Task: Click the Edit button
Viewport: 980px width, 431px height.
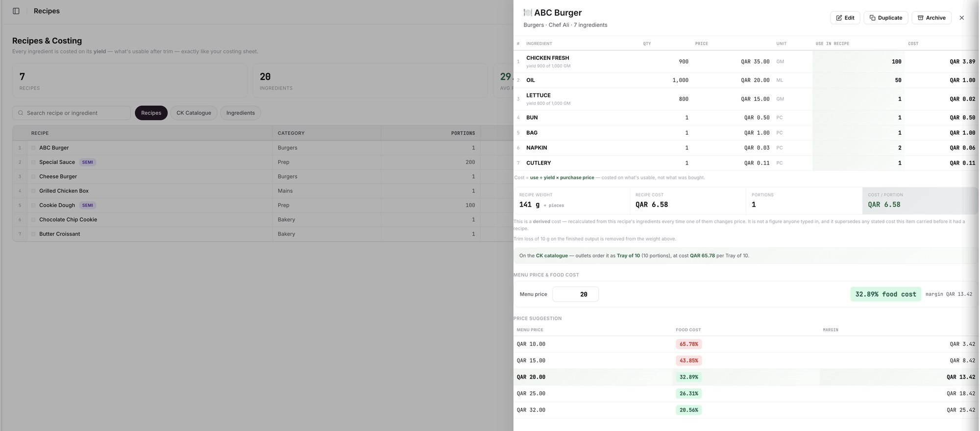Action: tap(845, 18)
